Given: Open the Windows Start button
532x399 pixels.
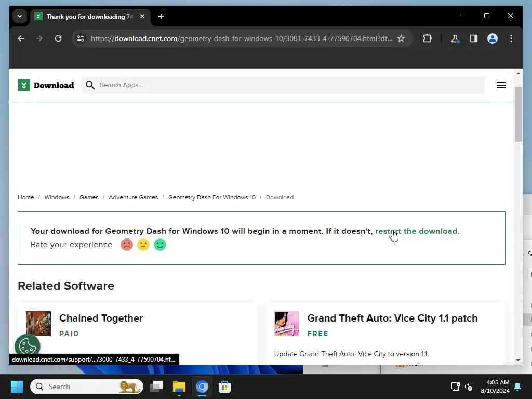Looking at the screenshot, I should pos(17,387).
